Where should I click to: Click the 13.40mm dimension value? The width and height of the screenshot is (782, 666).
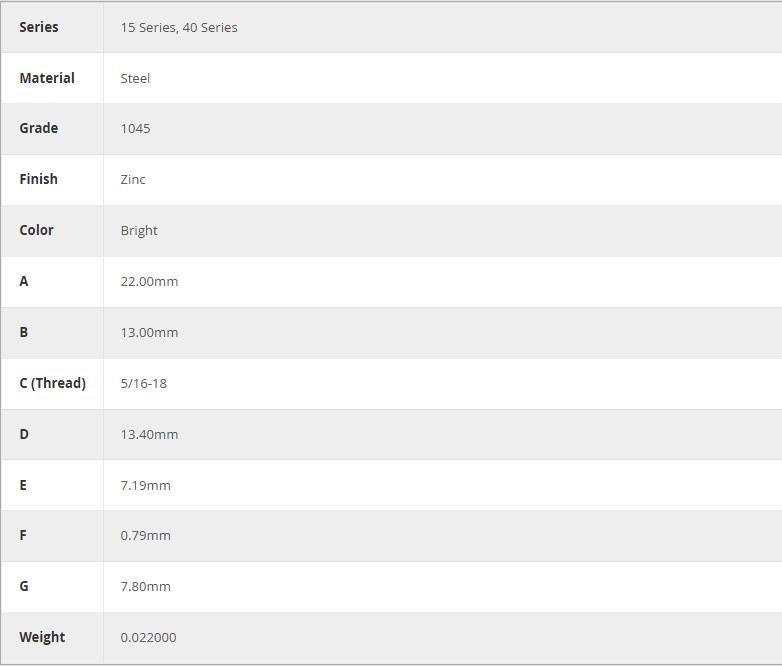[x=149, y=435]
